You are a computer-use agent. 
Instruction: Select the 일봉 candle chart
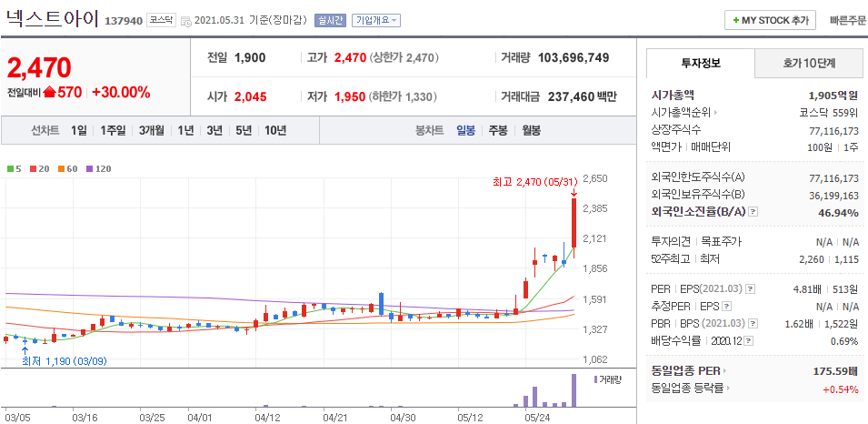point(465,131)
